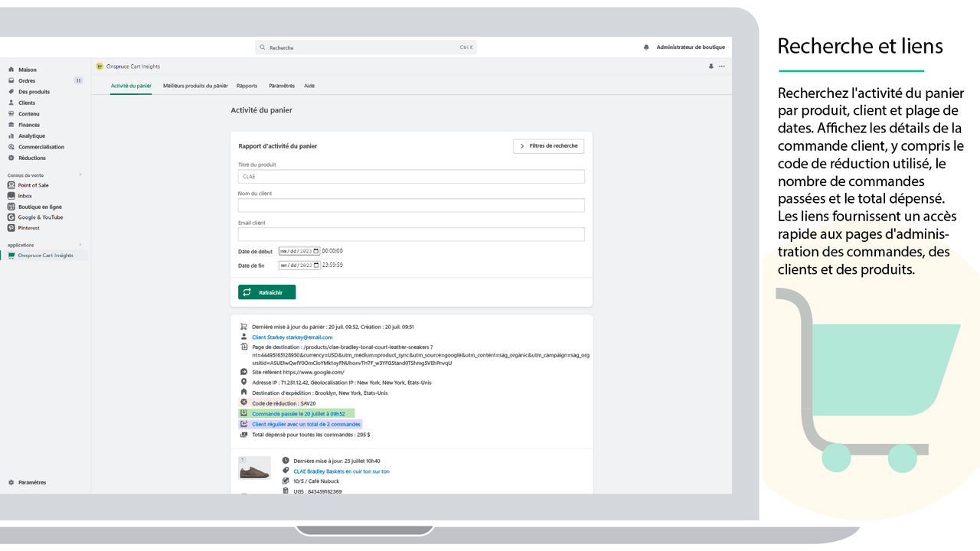Click 'UGS : 843459162369' text

tap(317, 491)
